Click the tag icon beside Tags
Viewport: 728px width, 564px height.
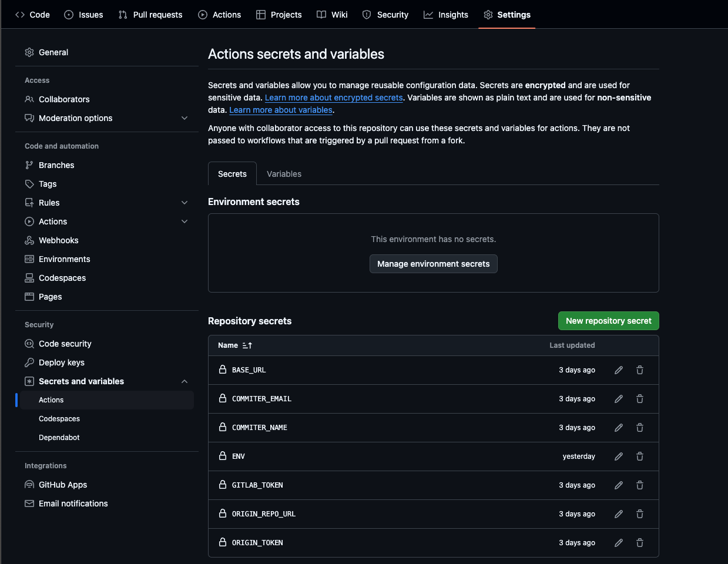coord(29,184)
